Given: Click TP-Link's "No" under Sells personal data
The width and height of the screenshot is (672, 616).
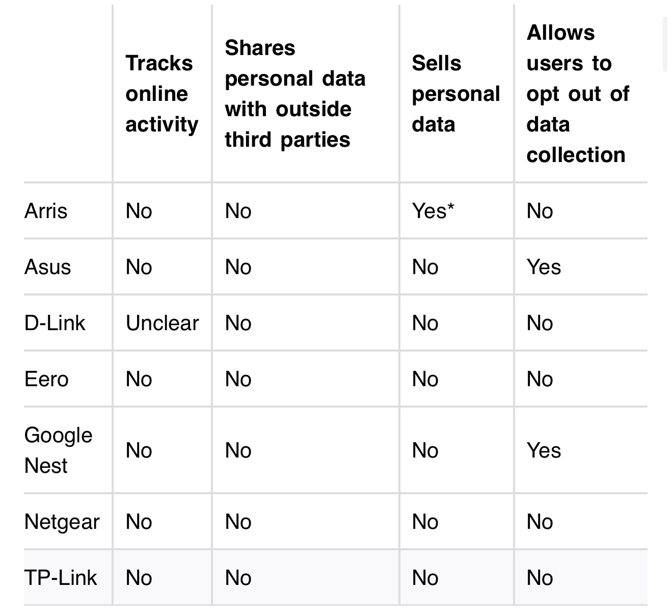Looking at the screenshot, I should [425, 578].
